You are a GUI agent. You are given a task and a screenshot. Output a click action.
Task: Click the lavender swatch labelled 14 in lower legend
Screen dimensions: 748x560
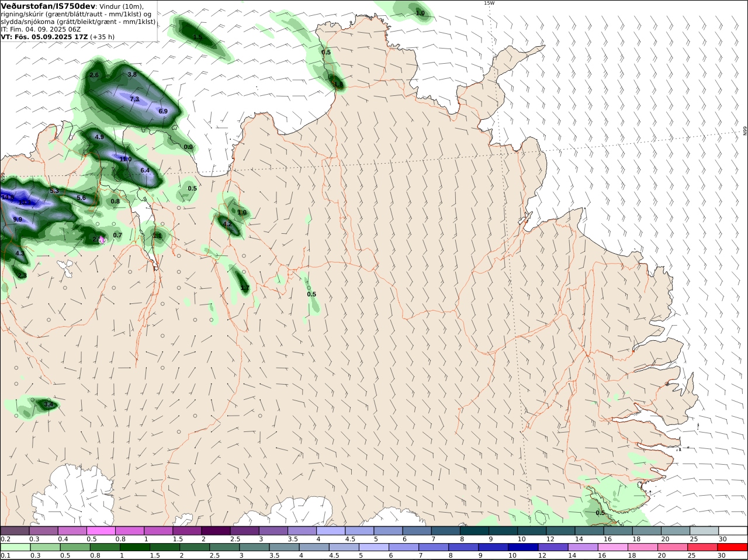point(582,547)
